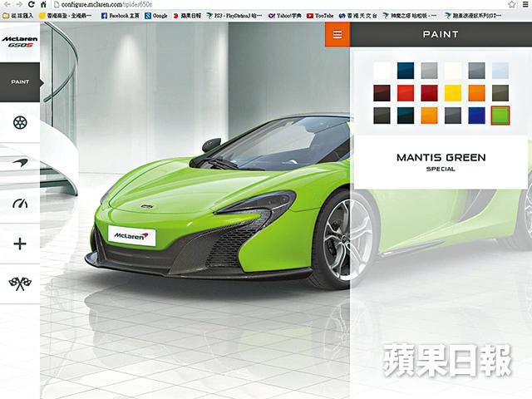The image size is (532, 399).
Task: Pick the selected Mantis Green swatch
Action: point(500,116)
